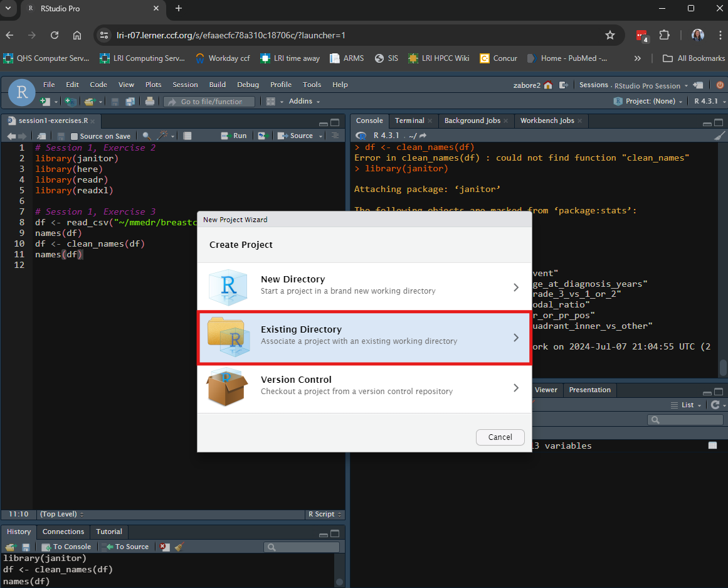Image resolution: width=728 pixels, height=588 pixels.
Task: Click the code tools magic wand icon
Action: 162,136
